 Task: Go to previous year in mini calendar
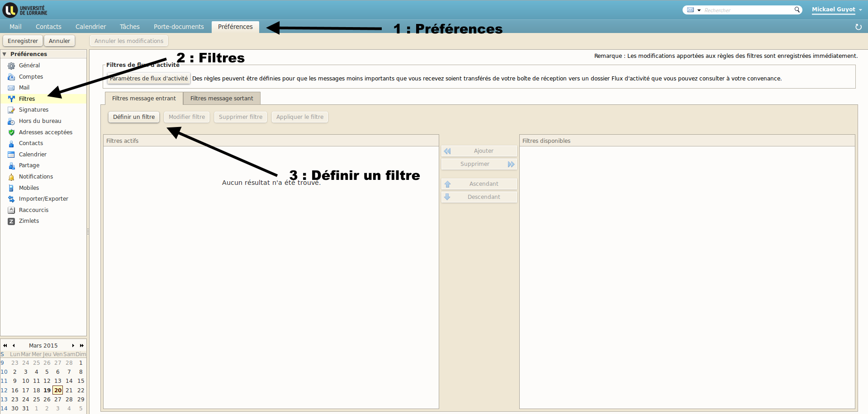coord(5,346)
